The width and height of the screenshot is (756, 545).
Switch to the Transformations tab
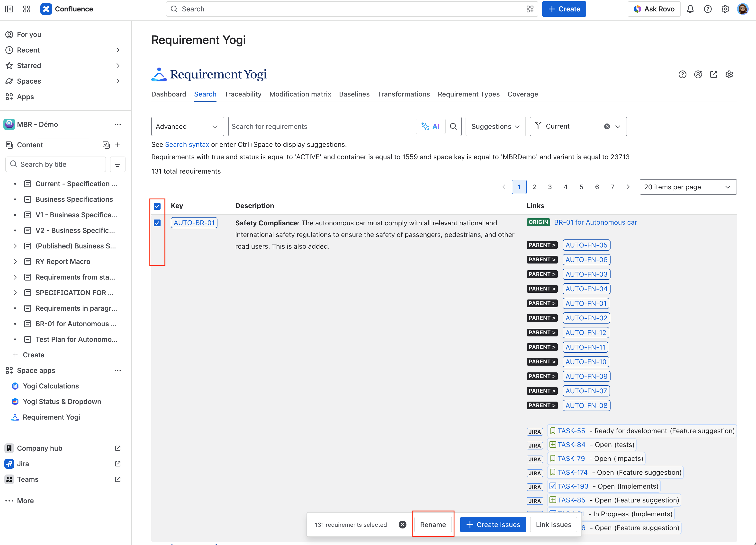403,94
